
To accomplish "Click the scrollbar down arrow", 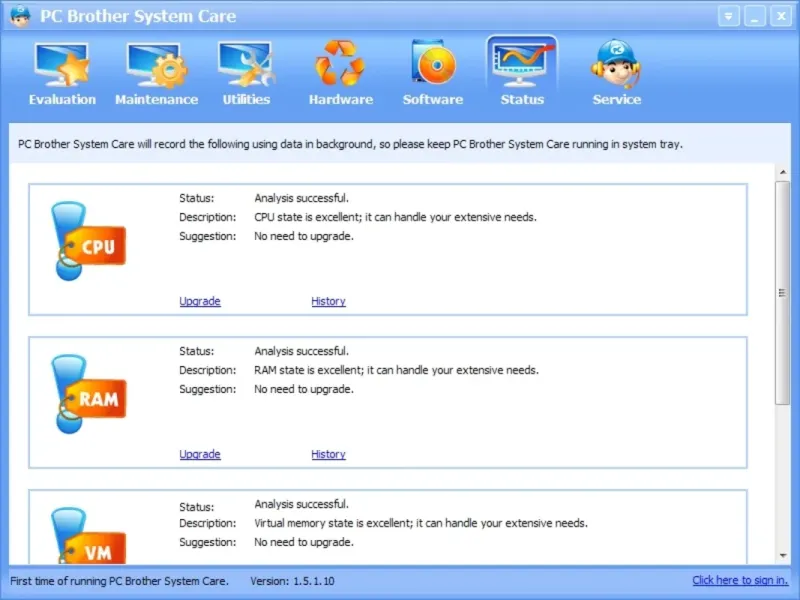I will coord(783,556).
